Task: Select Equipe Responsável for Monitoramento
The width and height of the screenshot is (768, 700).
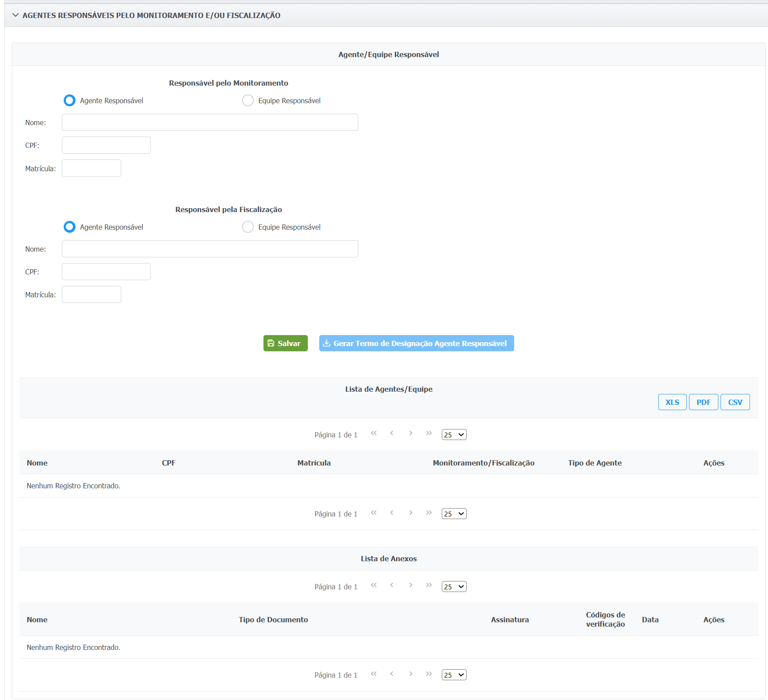Action: point(248,101)
